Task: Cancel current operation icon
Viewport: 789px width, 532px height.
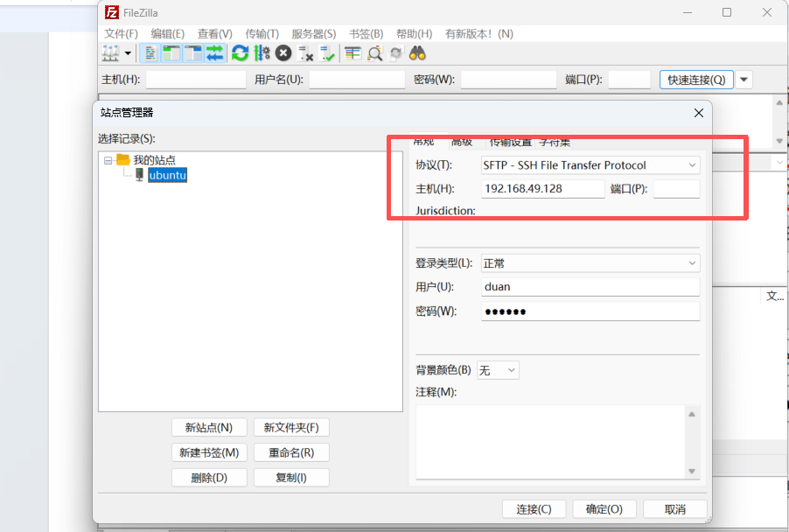Action: click(283, 52)
